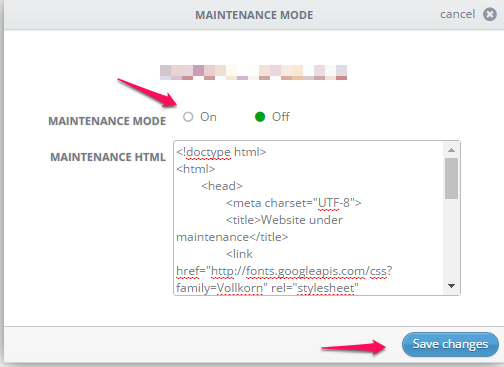
Task: Click the meta charset UTF-8 line
Action: (x=294, y=203)
